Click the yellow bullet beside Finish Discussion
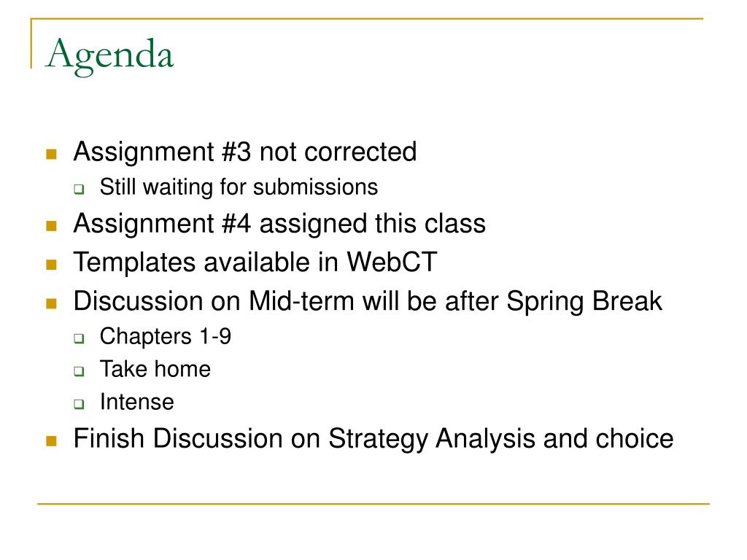Image resolution: width=747 pixels, height=560 pixels. coord(52,440)
